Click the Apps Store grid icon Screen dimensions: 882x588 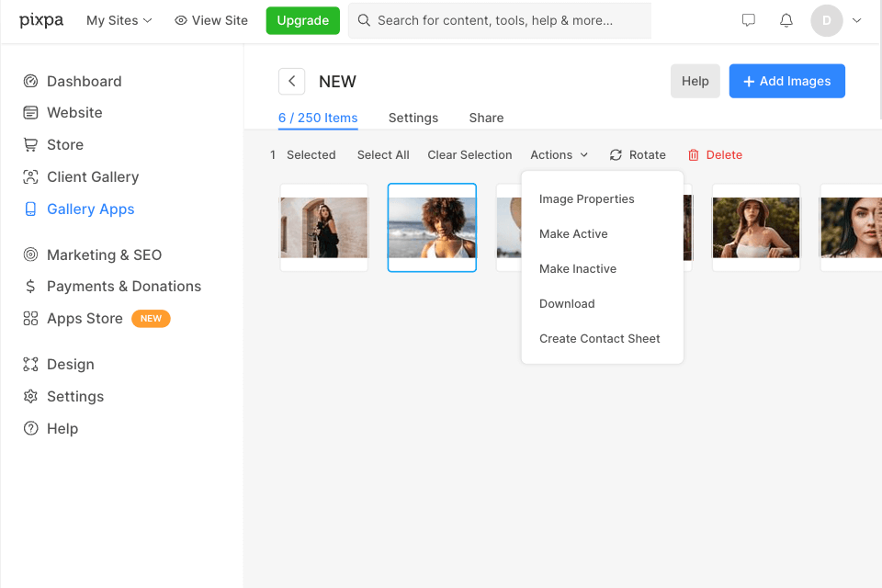(x=30, y=319)
